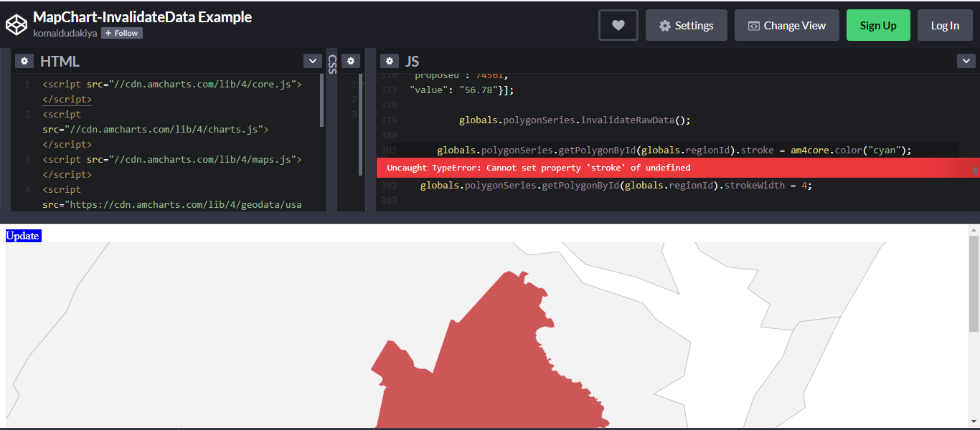Click the heart icon to love this pen

point(618,24)
